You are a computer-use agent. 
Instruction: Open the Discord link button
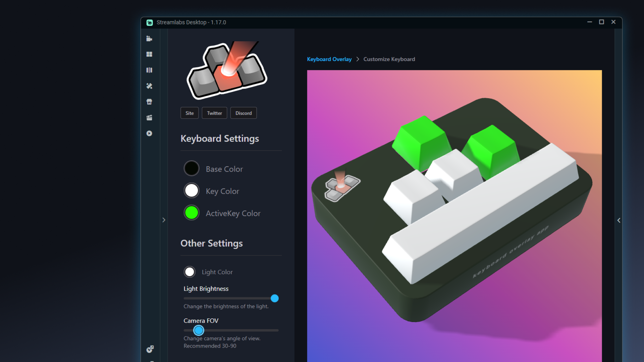point(244,113)
